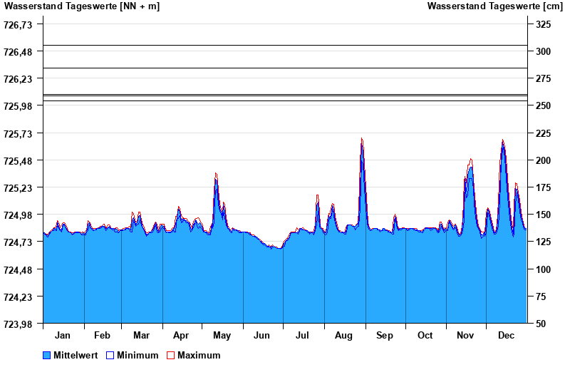Select the Jun label on time axis

[262, 336]
